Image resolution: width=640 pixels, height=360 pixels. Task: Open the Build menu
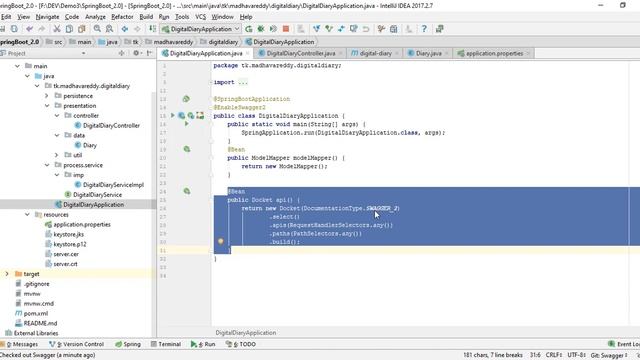pyautogui.click(x=146, y=17)
